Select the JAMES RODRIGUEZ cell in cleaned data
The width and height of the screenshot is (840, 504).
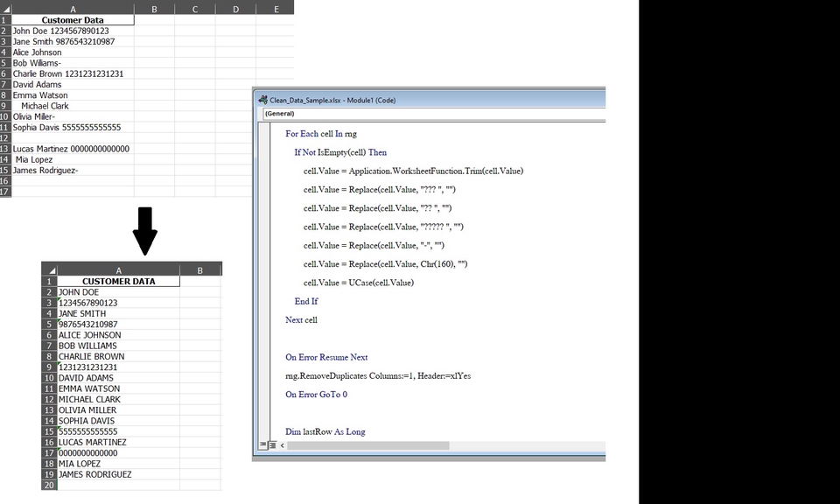click(x=119, y=474)
